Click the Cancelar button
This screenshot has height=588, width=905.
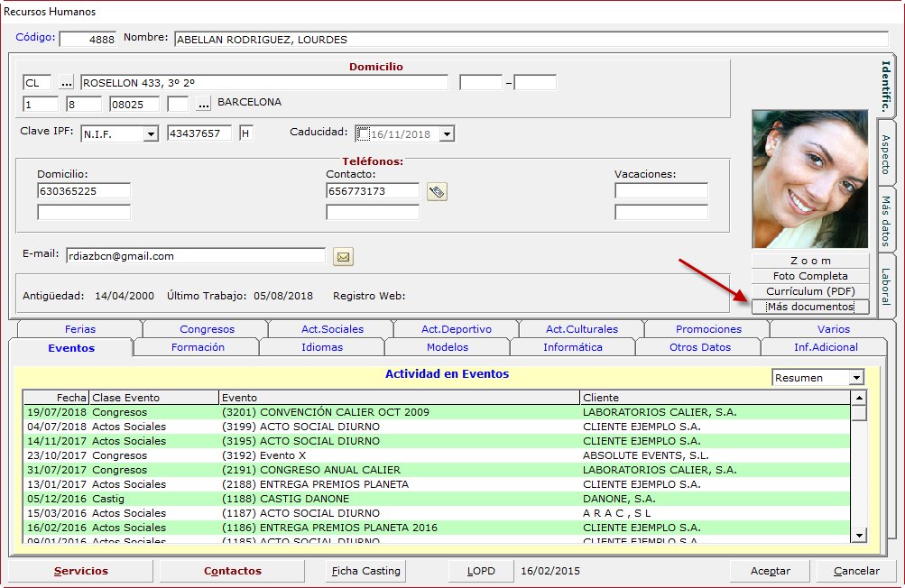(x=856, y=571)
